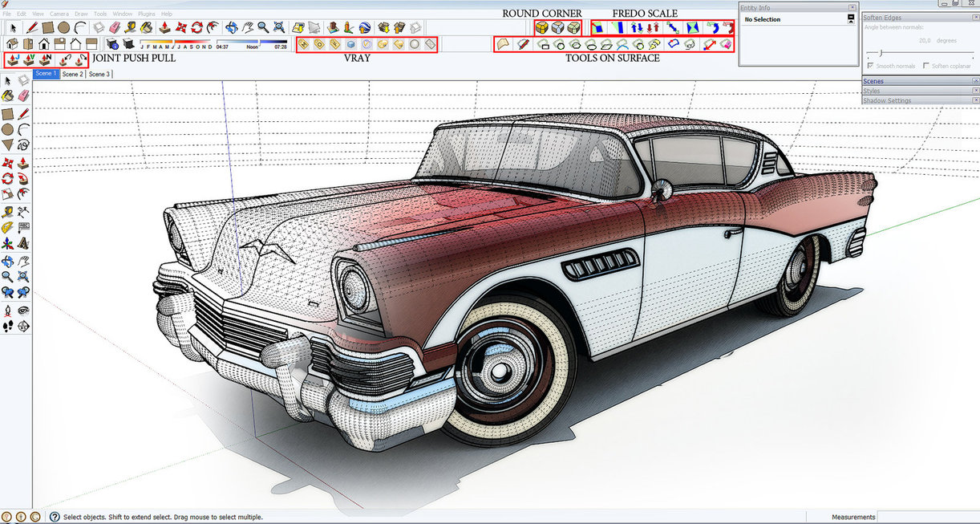Click the Joint Push Pull J icon

tap(14, 59)
